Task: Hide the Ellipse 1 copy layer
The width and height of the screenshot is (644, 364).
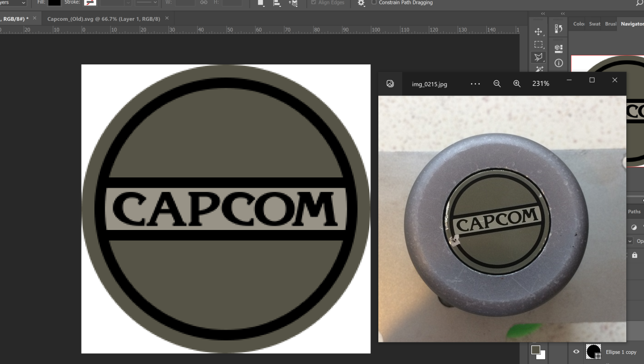Action: point(576,352)
